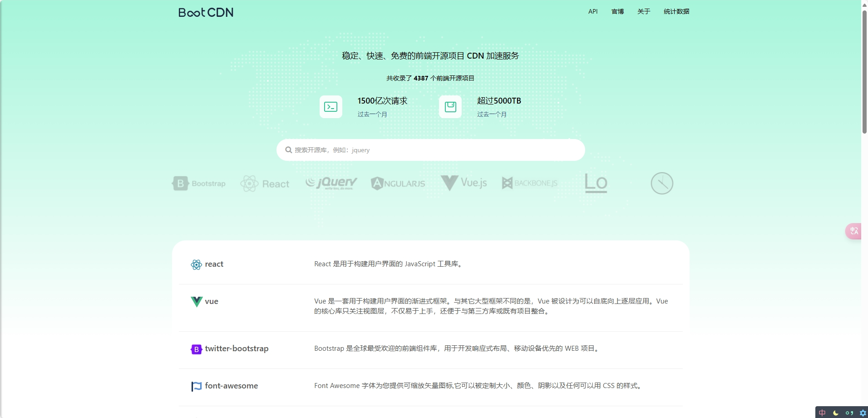Toggle the moon night mode icon
The image size is (868, 418).
836,413
